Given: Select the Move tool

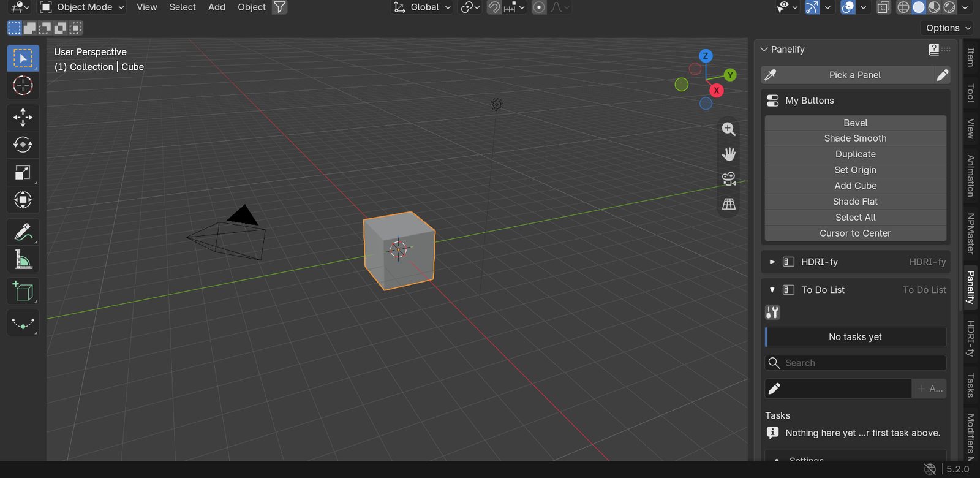Looking at the screenshot, I should point(23,117).
